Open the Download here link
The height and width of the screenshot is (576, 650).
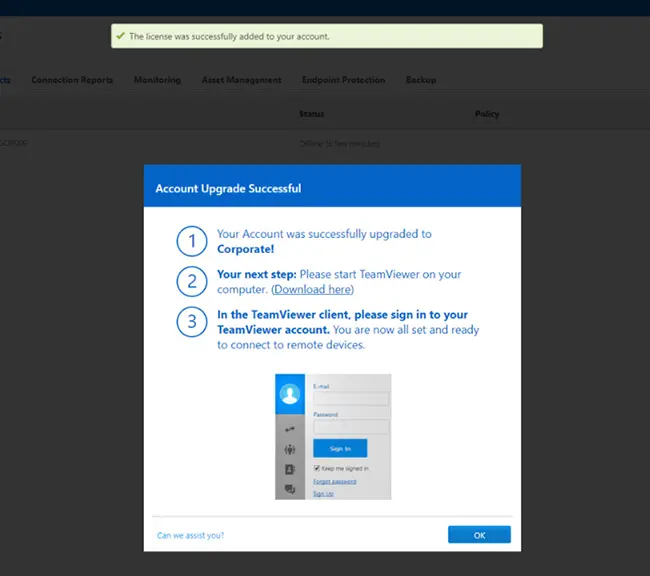tap(313, 289)
